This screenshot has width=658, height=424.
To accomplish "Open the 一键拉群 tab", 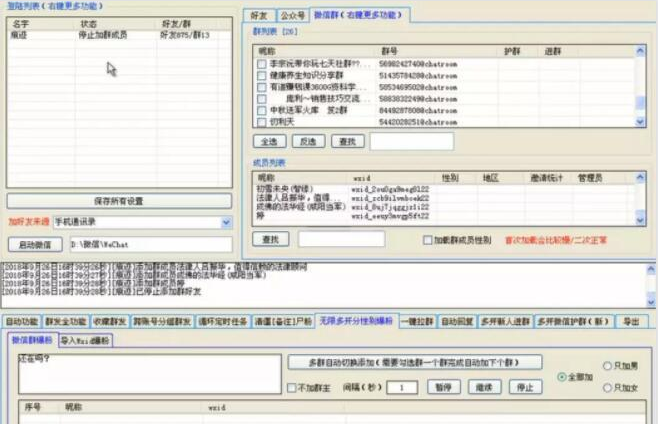I will [x=417, y=322].
